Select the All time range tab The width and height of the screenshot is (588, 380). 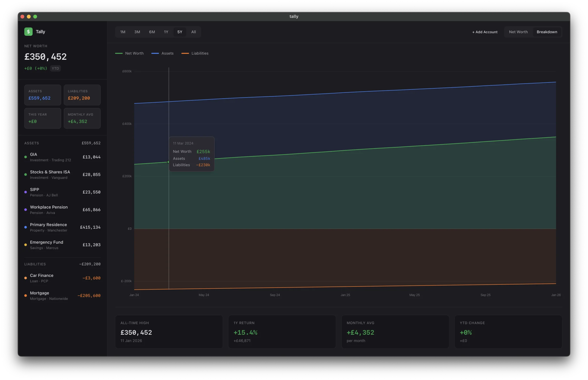point(194,32)
